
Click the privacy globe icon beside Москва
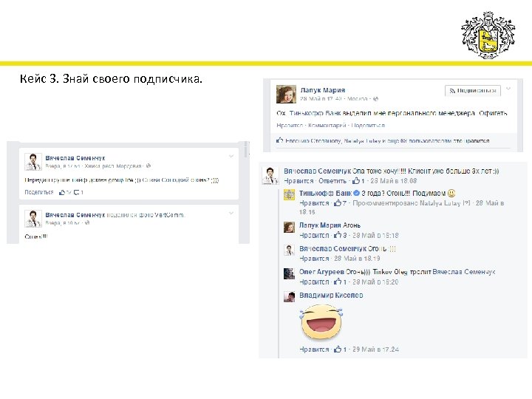tap(375, 99)
